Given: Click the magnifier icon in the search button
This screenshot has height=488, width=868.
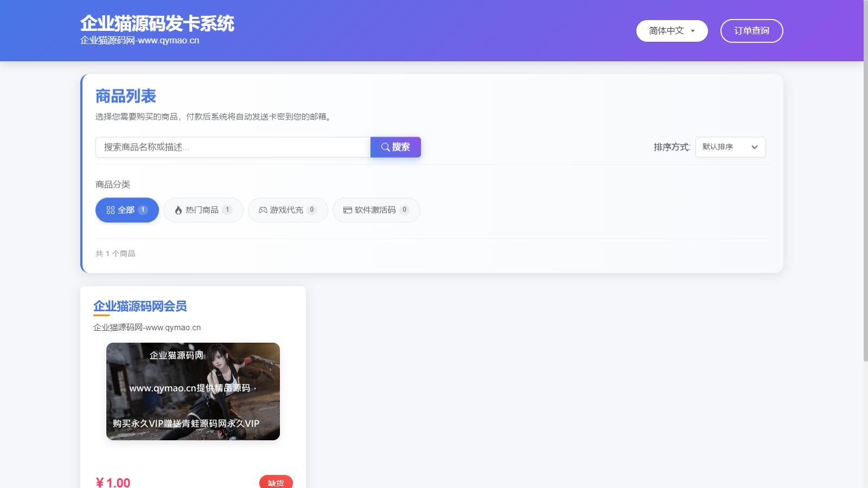Looking at the screenshot, I should coord(385,147).
